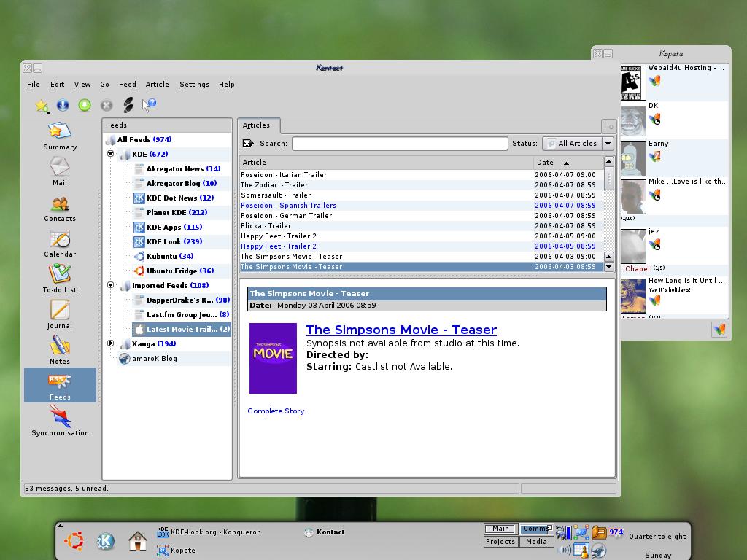747x560 pixels.
Task: Open Contacts in the sidebar
Action: point(60,208)
